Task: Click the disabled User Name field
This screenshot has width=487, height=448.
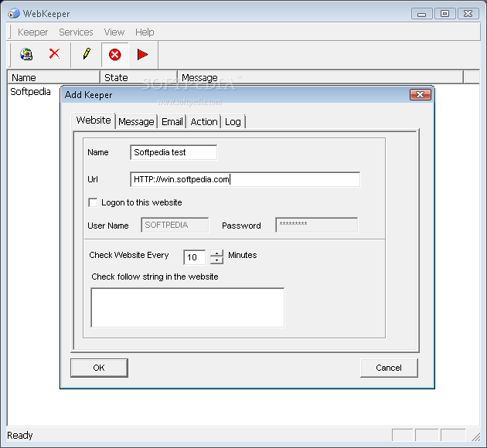Action: tap(175, 225)
